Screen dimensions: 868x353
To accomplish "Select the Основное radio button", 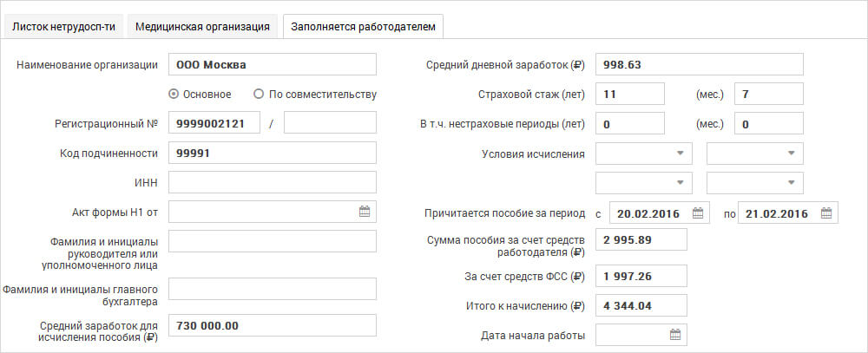I will [174, 94].
